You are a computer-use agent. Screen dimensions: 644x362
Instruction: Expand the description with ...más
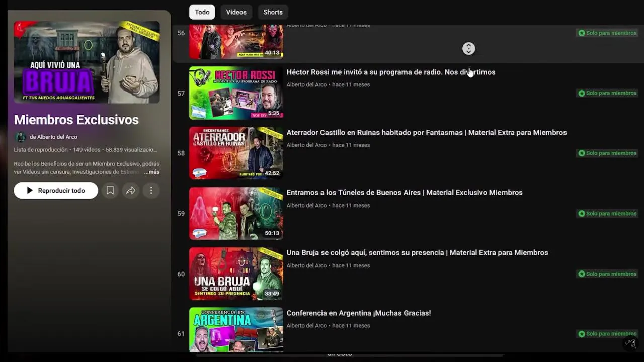click(151, 172)
